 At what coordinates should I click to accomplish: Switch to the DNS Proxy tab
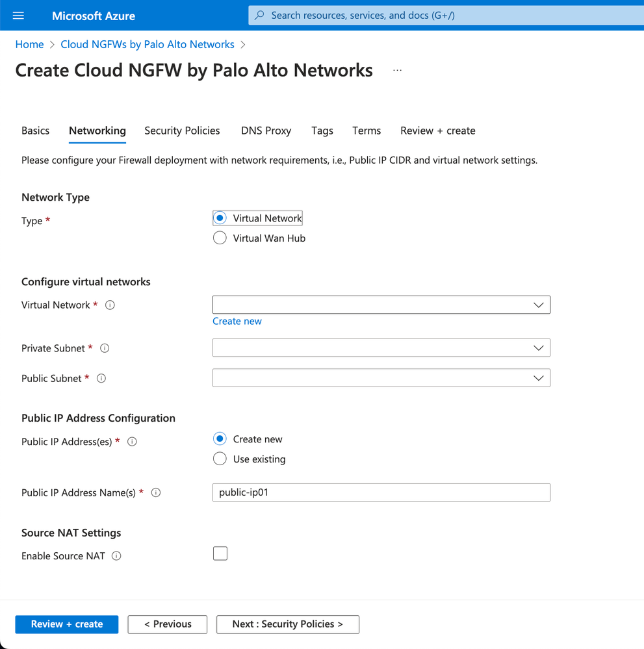pos(266,131)
